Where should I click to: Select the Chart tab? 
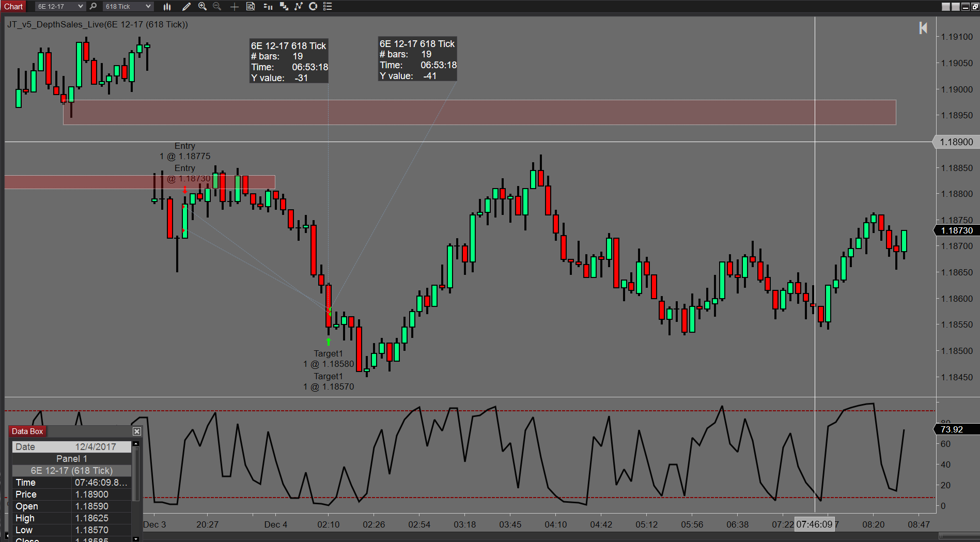13,6
